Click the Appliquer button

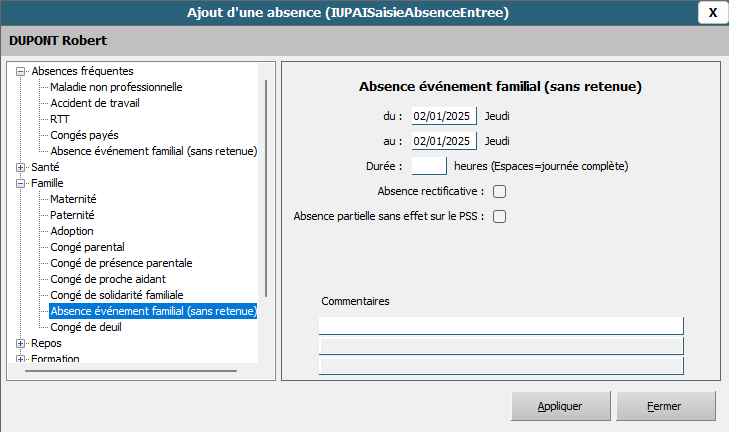pyautogui.click(x=559, y=407)
